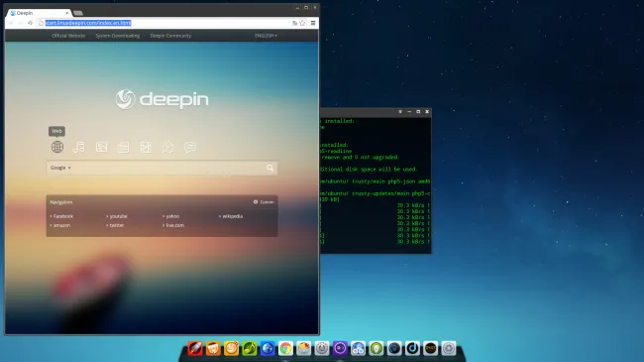644x362 pixels.
Task: Open the blue globe browser in dock
Action: point(268,348)
